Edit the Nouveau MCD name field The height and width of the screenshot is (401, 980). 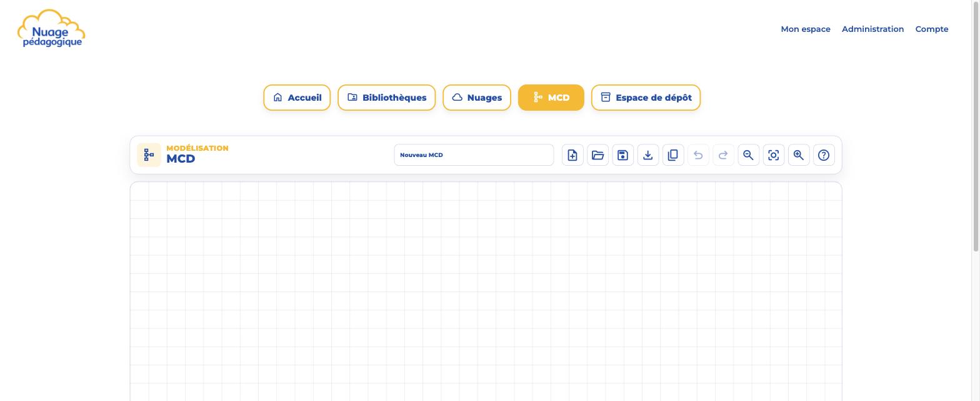tap(474, 155)
